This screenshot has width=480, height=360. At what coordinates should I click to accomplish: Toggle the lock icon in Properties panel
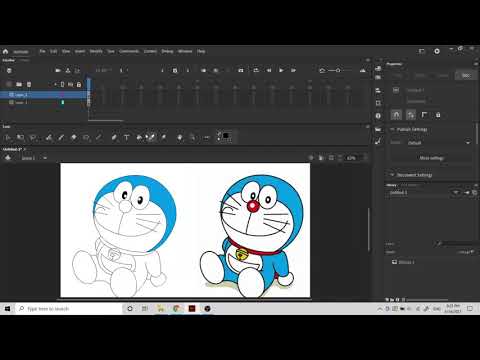coord(438,115)
